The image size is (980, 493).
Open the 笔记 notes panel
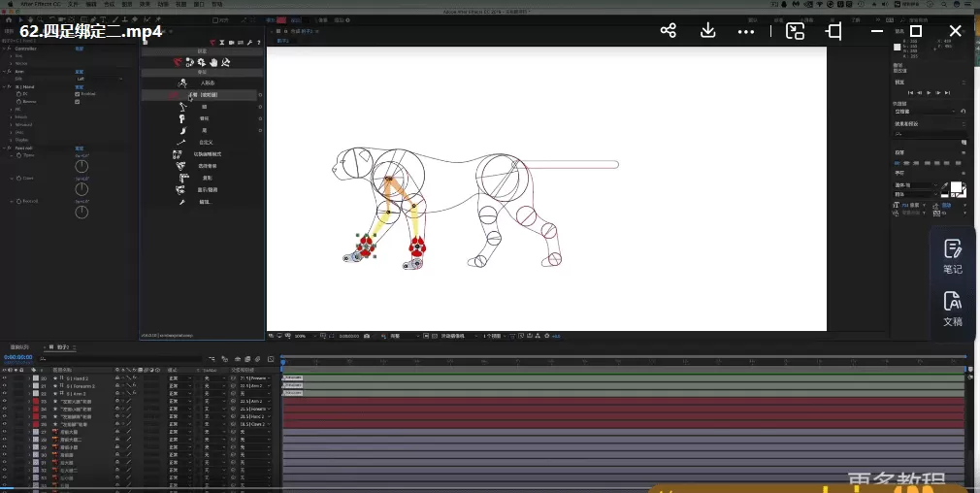pyautogui.click(x=952, y=255)
